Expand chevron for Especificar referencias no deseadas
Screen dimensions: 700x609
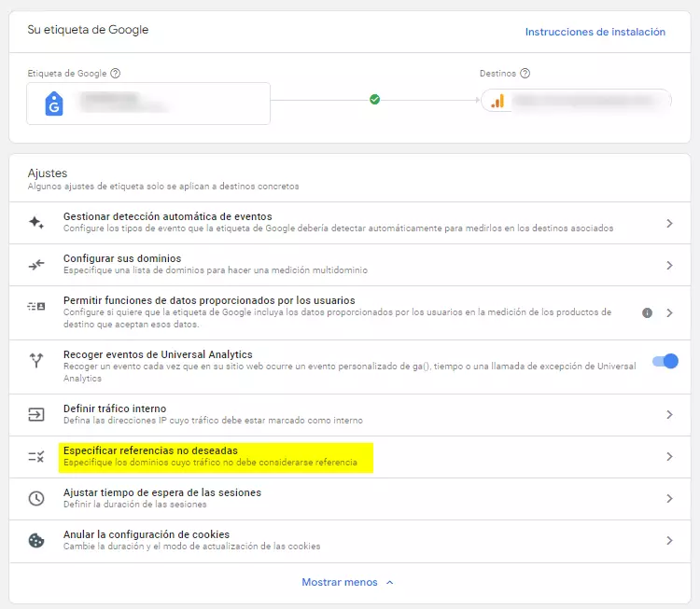(x=669, y=456)
